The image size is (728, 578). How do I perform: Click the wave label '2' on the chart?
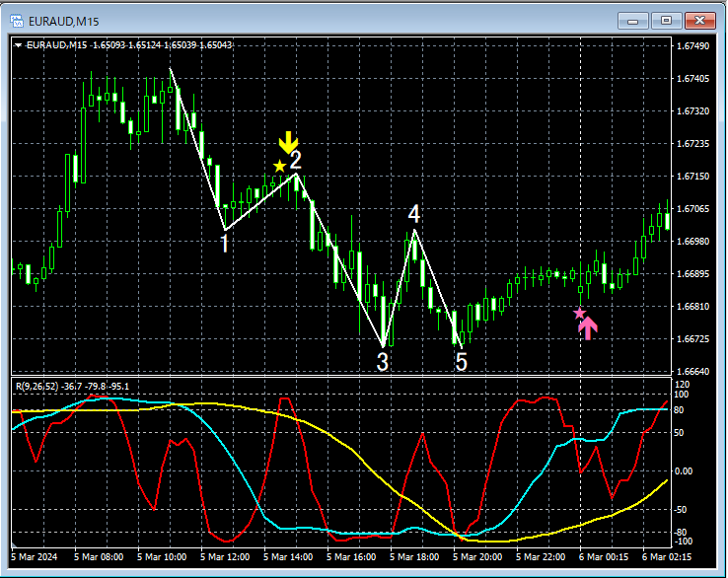(x=296, y=160)
